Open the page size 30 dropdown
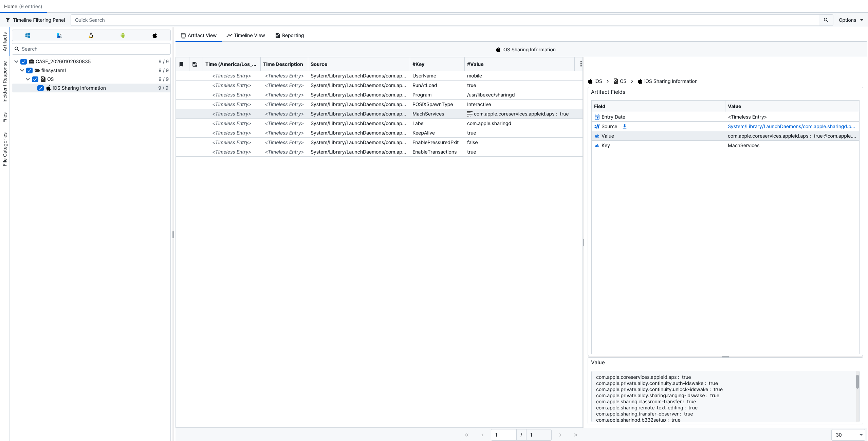The height and width of the screenshot is (441, 868). point(848,435)
